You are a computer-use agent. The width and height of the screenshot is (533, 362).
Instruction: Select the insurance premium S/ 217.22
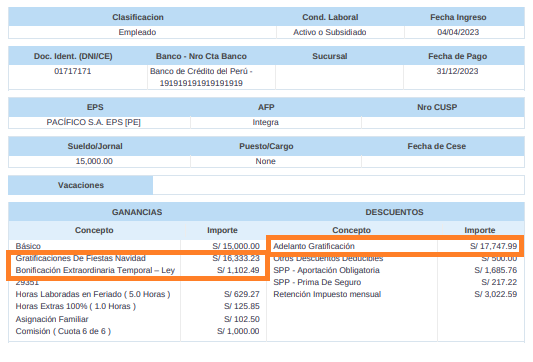(499, 282)
